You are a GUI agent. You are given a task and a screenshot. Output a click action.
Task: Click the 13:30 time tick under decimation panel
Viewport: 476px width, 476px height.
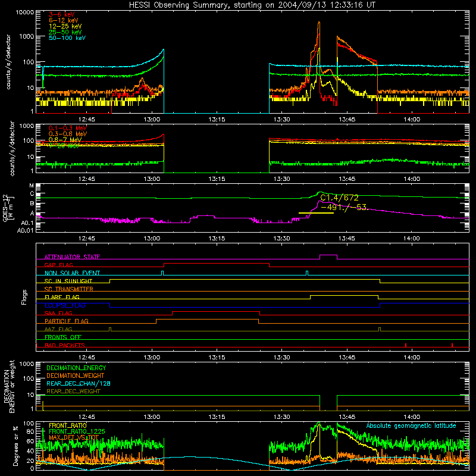coord(281,417)
